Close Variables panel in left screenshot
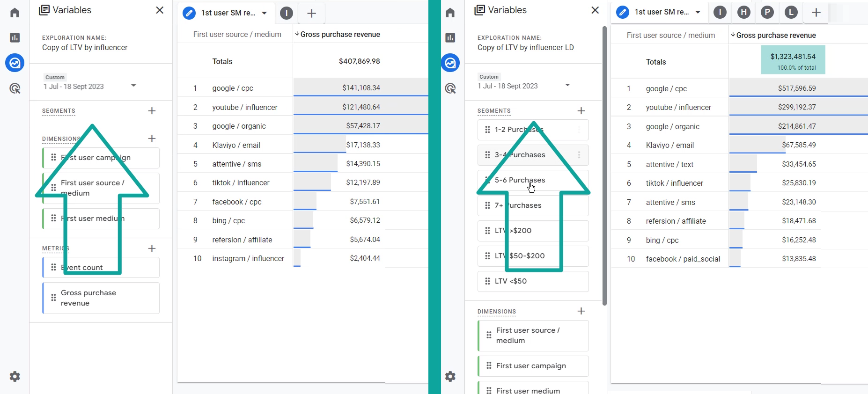The height and width of the screenshot is (394, 868). click(x=160, y=10)
